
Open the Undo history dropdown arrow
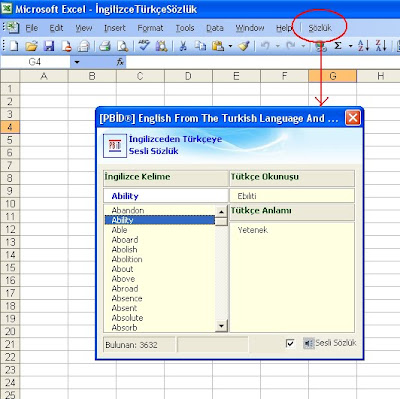pos(277,46)
